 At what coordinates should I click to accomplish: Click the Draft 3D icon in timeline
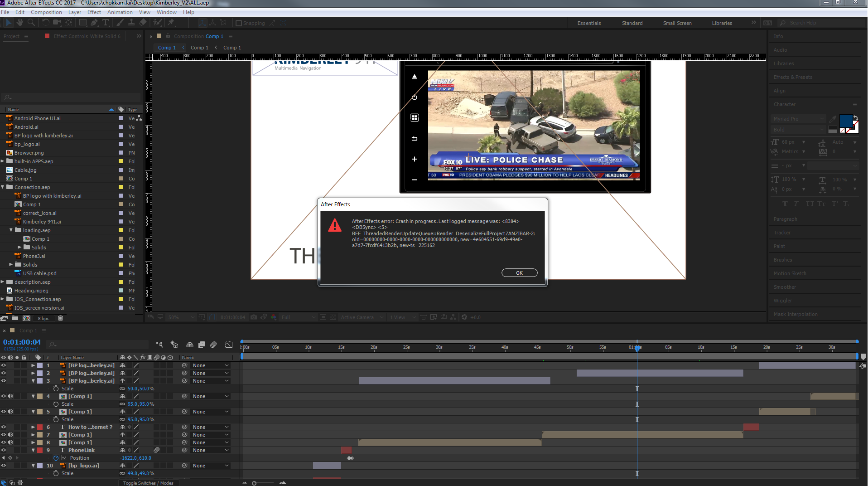point(174,345)
